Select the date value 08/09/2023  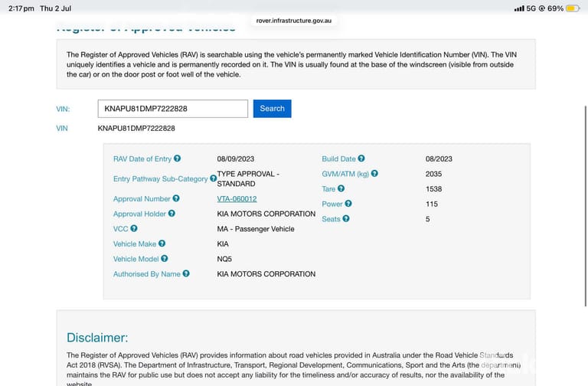click(x=236, y=159)
